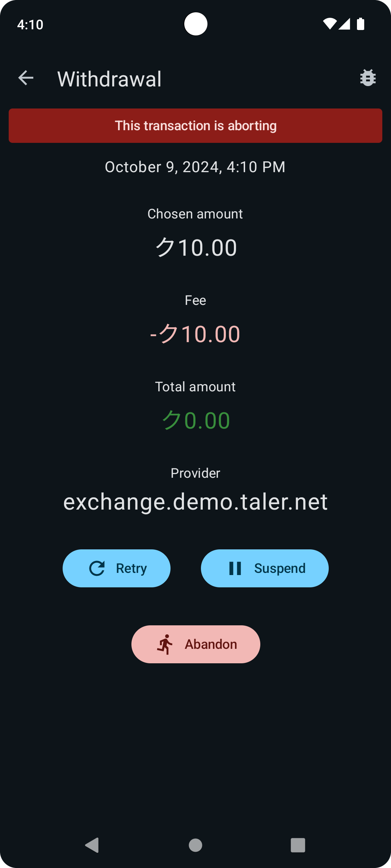This screenshot has height=868, width=391.
Task: Click the Retry refresh icon
Action: point(97,568)
